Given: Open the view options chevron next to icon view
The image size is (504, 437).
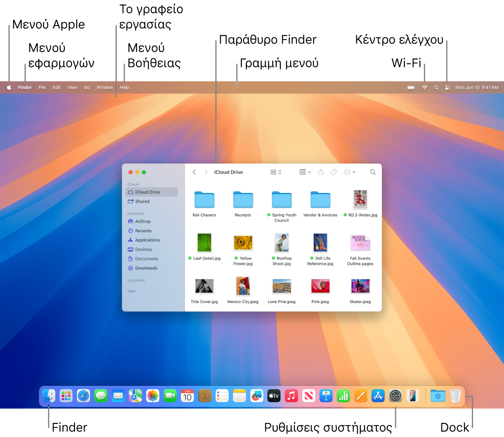Looking at the screenshot, I should click(x=280, y=172).
